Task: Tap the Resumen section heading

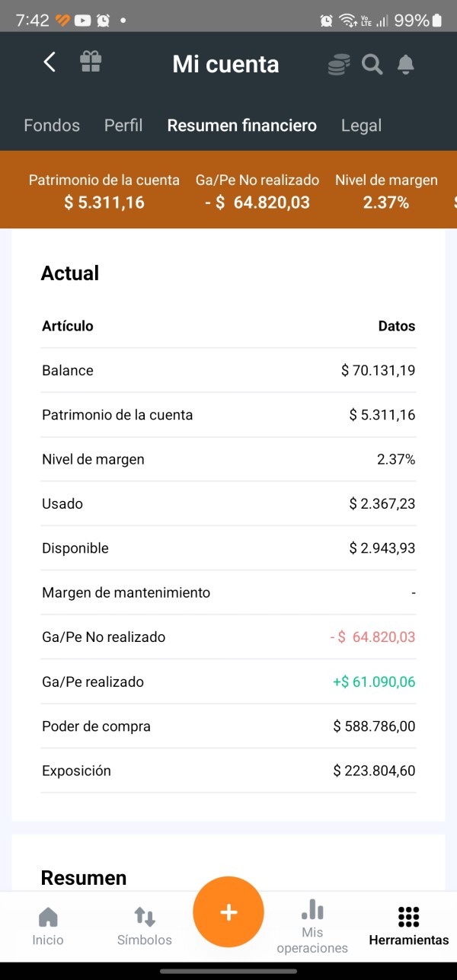Action: 84,878
